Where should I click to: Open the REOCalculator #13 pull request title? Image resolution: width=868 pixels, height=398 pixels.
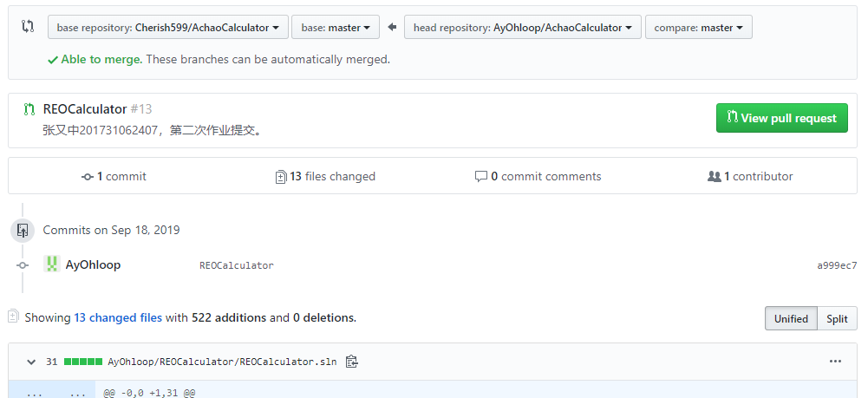click(97, 109)
